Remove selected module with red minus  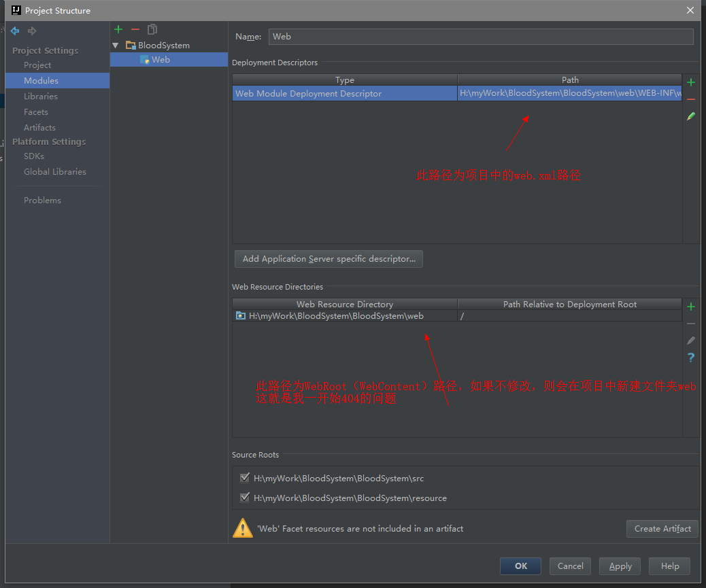(135, 29)
